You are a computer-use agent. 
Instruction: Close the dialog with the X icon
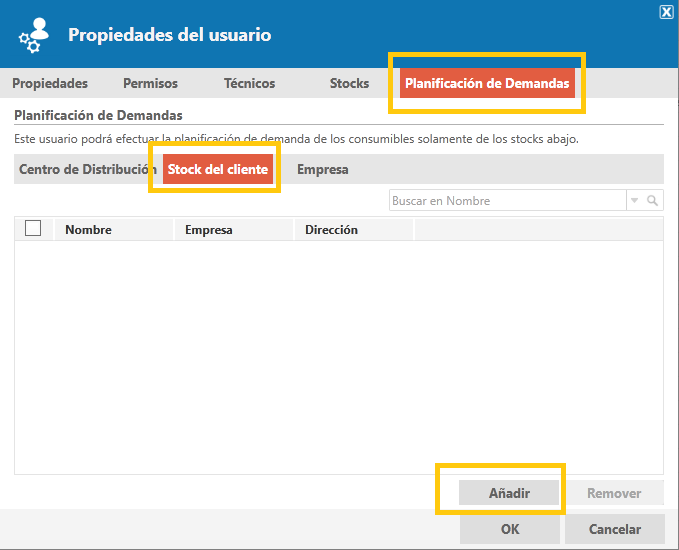666,12
